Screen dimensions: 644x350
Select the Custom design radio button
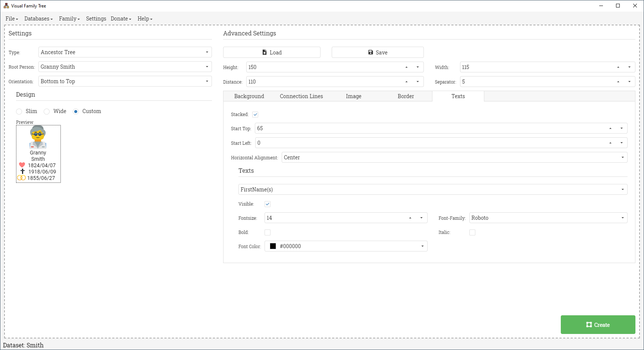coord(76,112)
